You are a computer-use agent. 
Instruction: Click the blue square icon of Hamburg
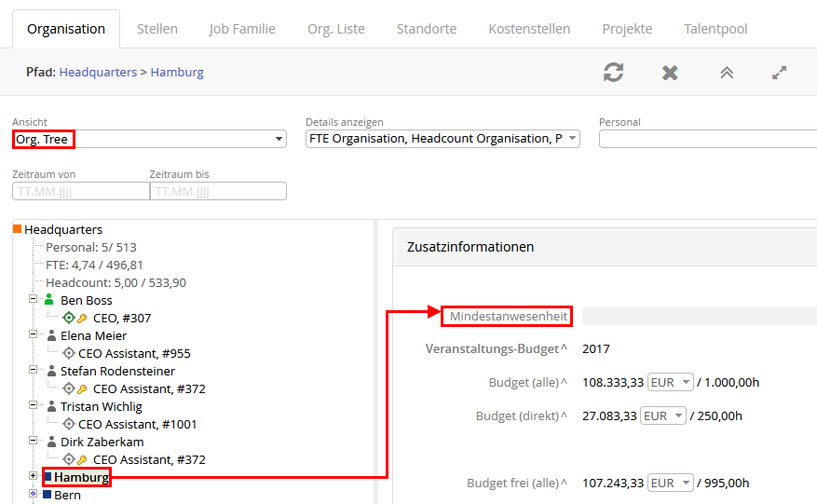[x=48, y=476]
